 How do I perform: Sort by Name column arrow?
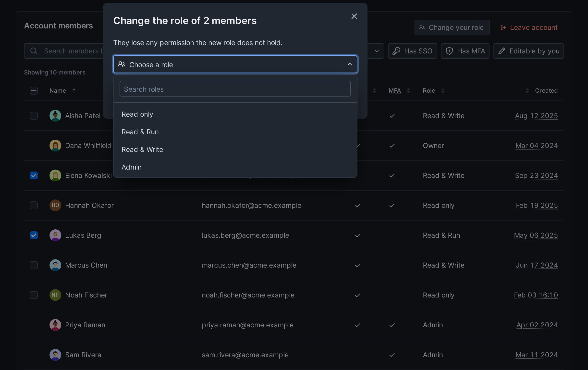coord(74,90)
